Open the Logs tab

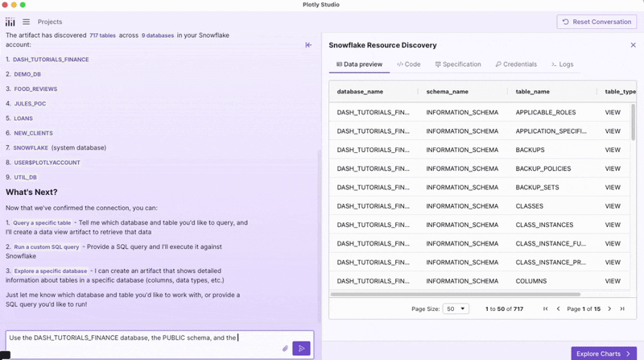tap(562, 64)
